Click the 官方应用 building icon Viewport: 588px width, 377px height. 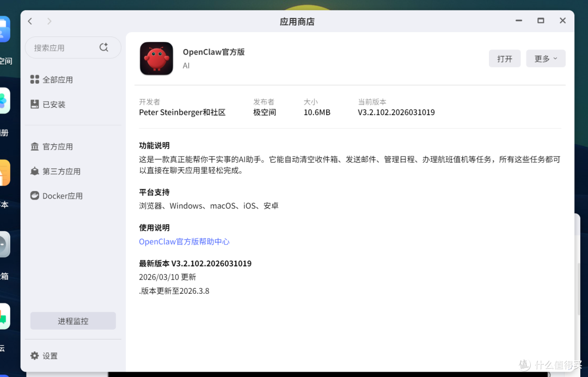pos(34,146)
